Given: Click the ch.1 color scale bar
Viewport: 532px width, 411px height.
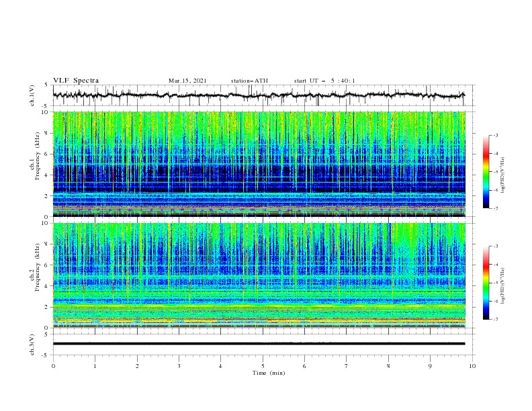Looking at the screenshot, I should [486, 172].
